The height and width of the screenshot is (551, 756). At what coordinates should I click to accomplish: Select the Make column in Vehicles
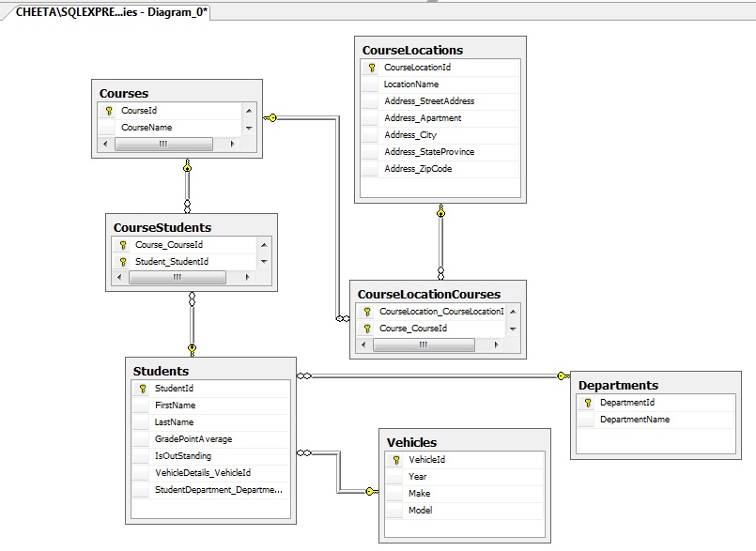pyautogui.click(x=465, y=494)
